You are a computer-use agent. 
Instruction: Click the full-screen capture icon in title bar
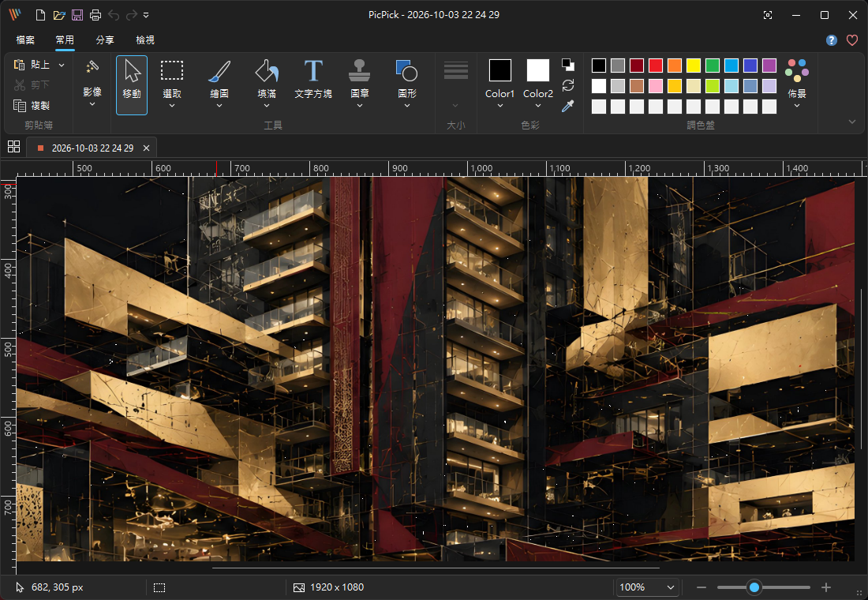[x=768, y=15]
